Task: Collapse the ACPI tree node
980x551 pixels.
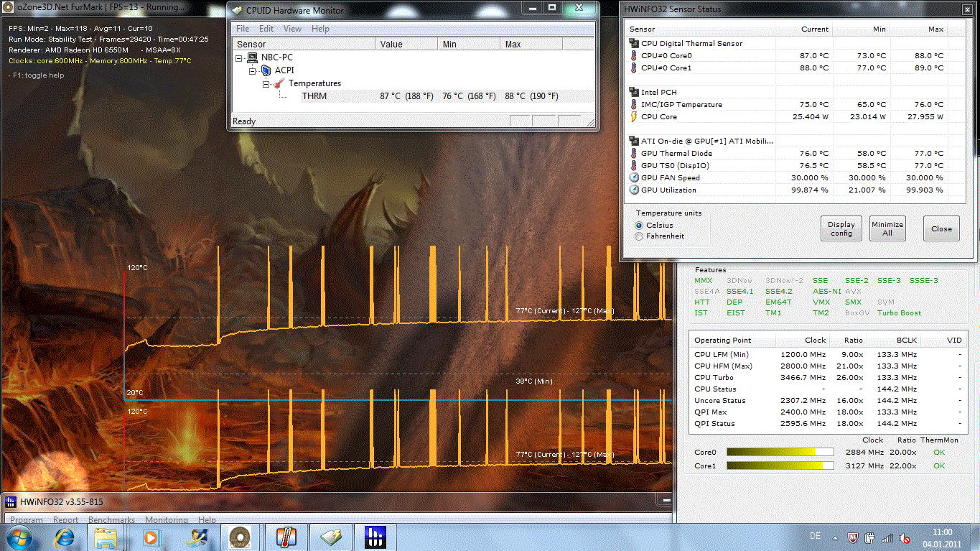Action: tap(253, 70)
